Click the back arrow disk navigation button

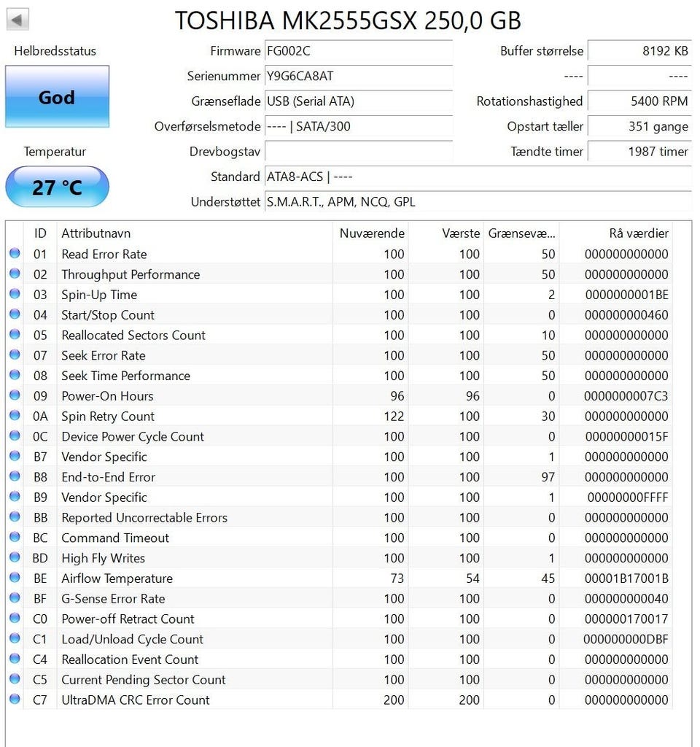point(17,19)
